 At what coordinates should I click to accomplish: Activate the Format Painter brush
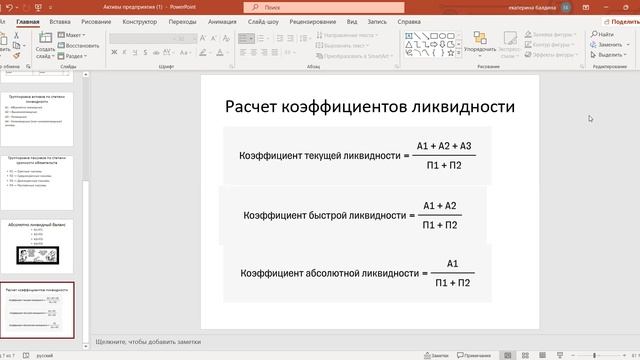[x=16, y=55]
